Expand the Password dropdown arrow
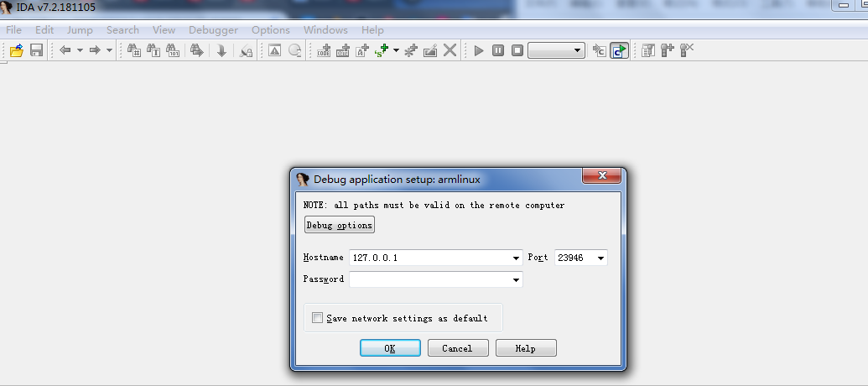This screenshot has height=386, width=868. coord(517,280)
